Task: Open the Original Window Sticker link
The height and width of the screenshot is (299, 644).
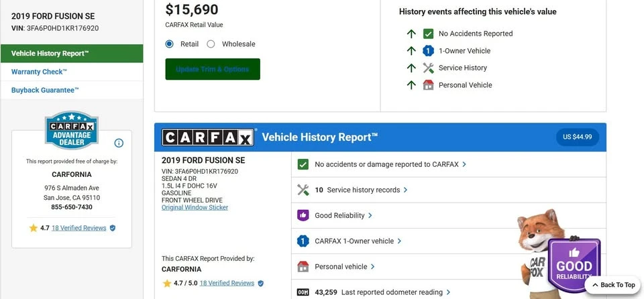Action: coord(195,207)
